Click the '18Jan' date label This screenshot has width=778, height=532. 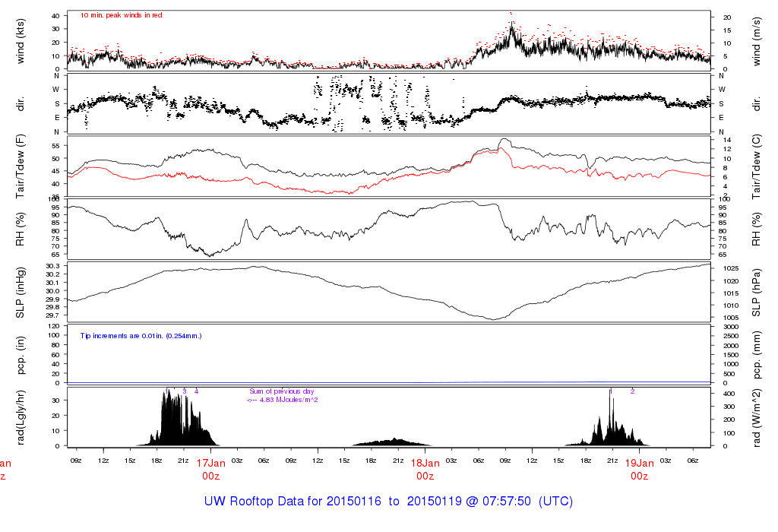pyautogui.click(x=425, y=464)
